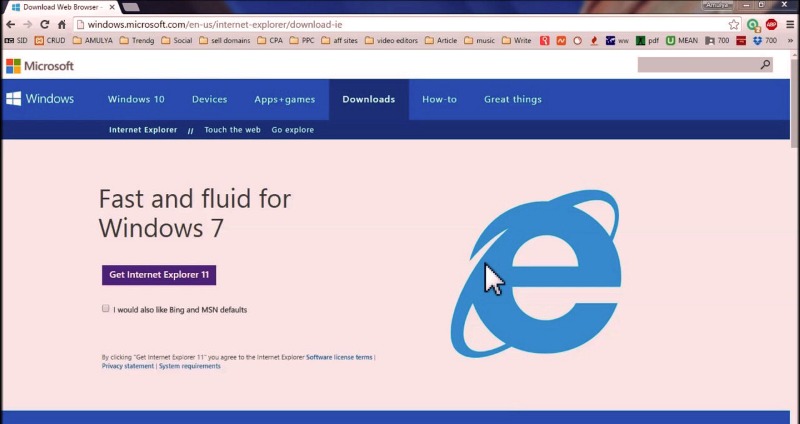This screenshot has width=800, height=424.
Task: Open the Windows 10 nav item
Action: point(136,99)
